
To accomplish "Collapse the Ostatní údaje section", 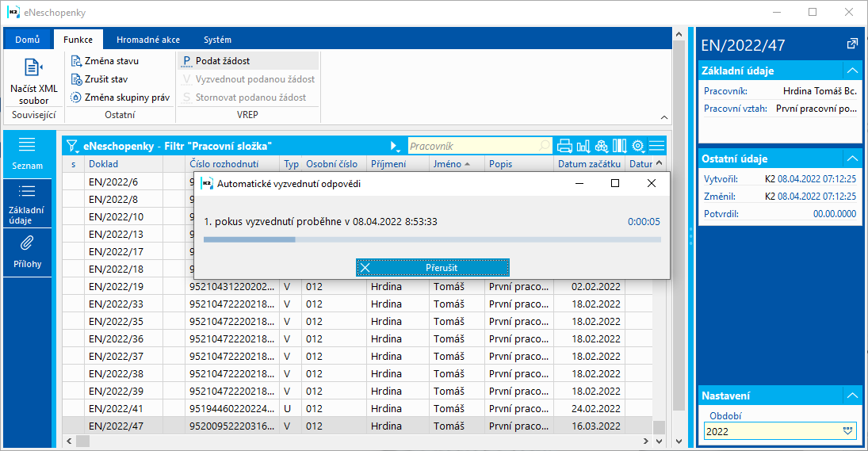I will (x=851, y=159).
